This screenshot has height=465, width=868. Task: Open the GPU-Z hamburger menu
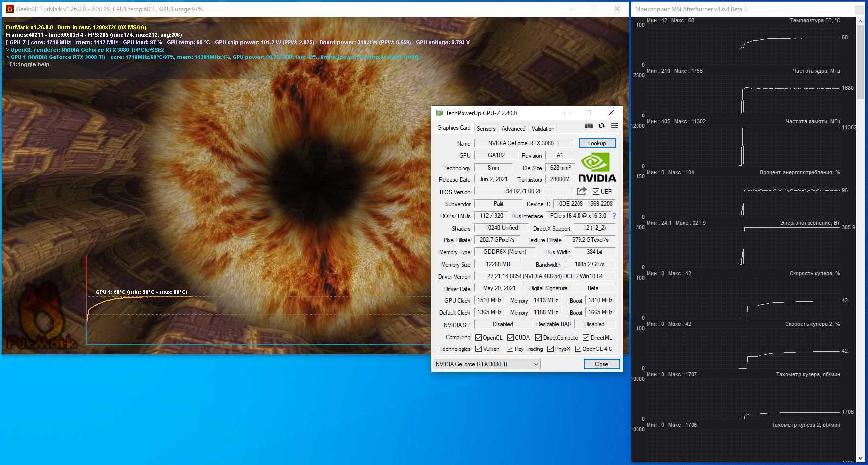pyautogui.click(x=614, y=126)
